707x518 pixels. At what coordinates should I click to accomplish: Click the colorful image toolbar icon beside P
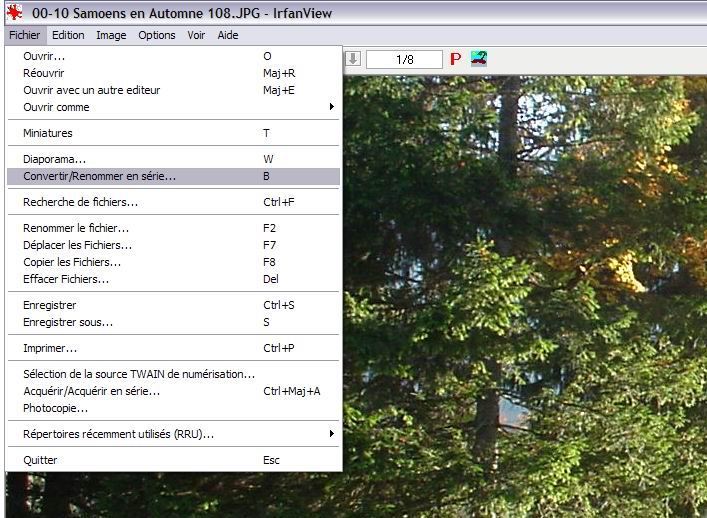point(478,59)
